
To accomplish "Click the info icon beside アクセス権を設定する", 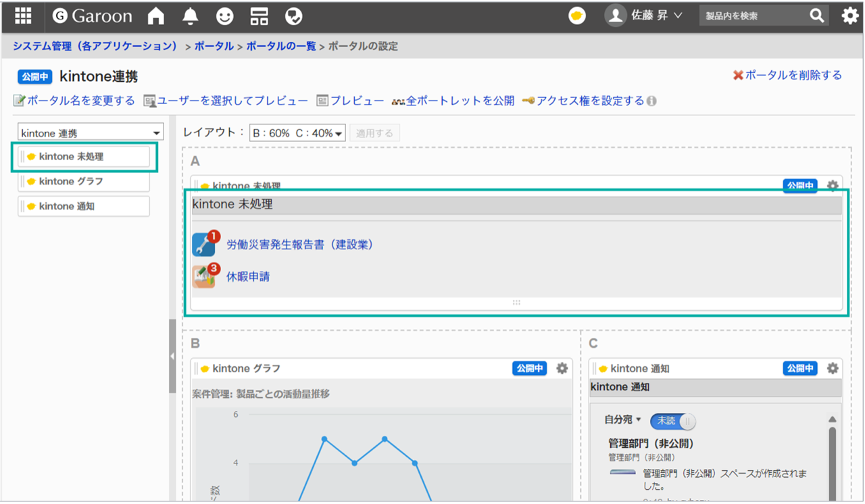I will pos(651,101).
